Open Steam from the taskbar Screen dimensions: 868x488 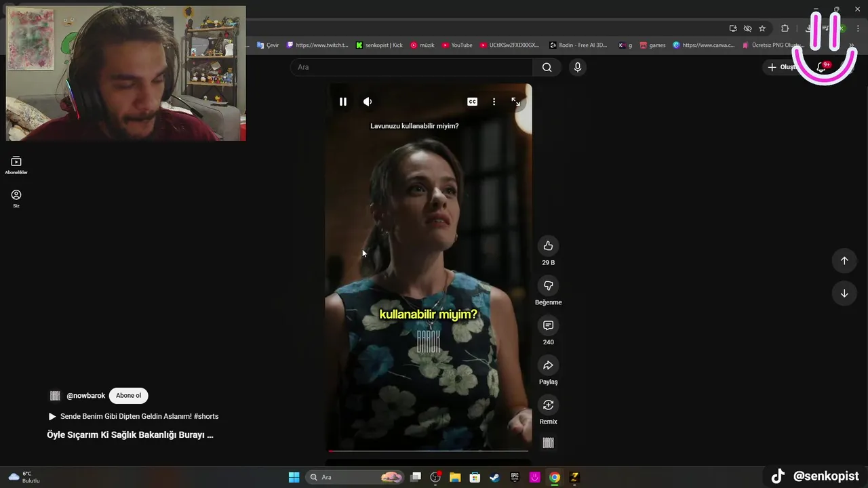coord(495,477)
